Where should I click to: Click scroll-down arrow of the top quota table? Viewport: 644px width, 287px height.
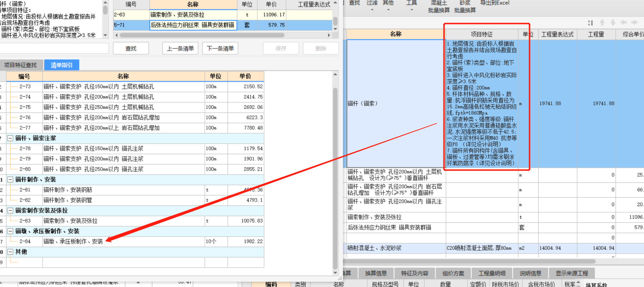point(335,29)
